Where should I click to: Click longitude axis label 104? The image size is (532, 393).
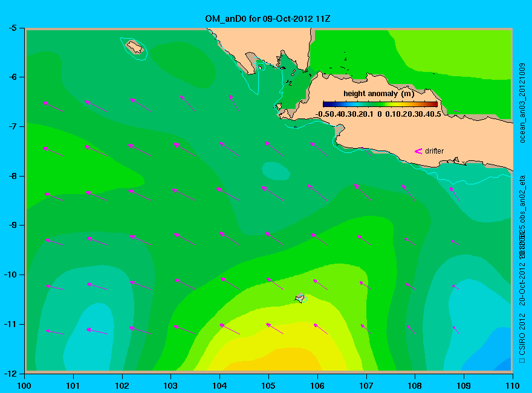(x=219, y=386)
